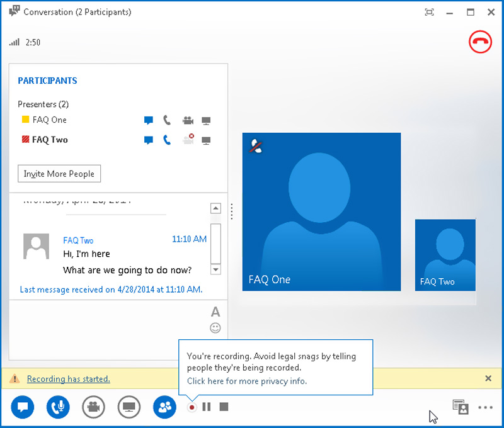Open the layout picker icon
The width and height of the screenshot is (504, 428).
[x=461, y=407]
